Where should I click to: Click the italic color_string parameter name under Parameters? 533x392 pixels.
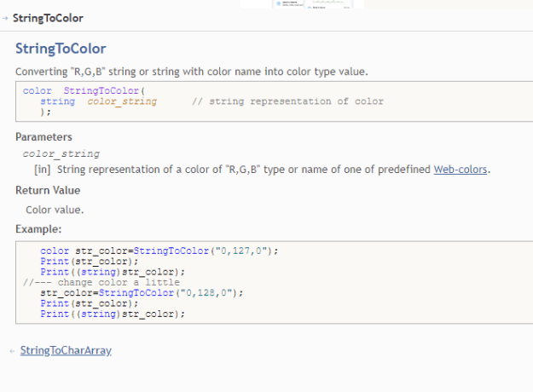(61, 153)
